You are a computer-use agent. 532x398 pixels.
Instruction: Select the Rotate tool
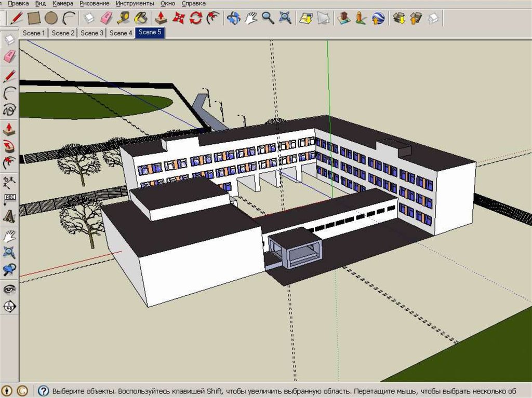pyautogui.click(x=196, y=18)
